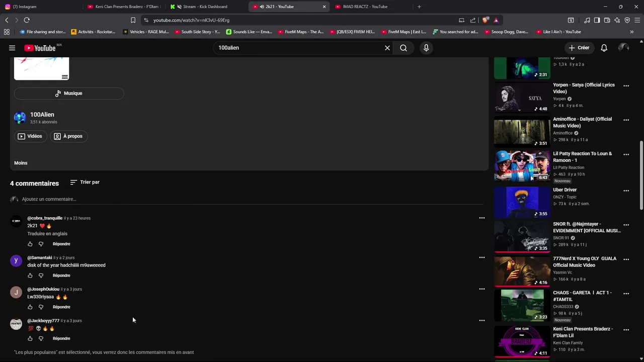Collapse the description with Moins

coord(21,163)
